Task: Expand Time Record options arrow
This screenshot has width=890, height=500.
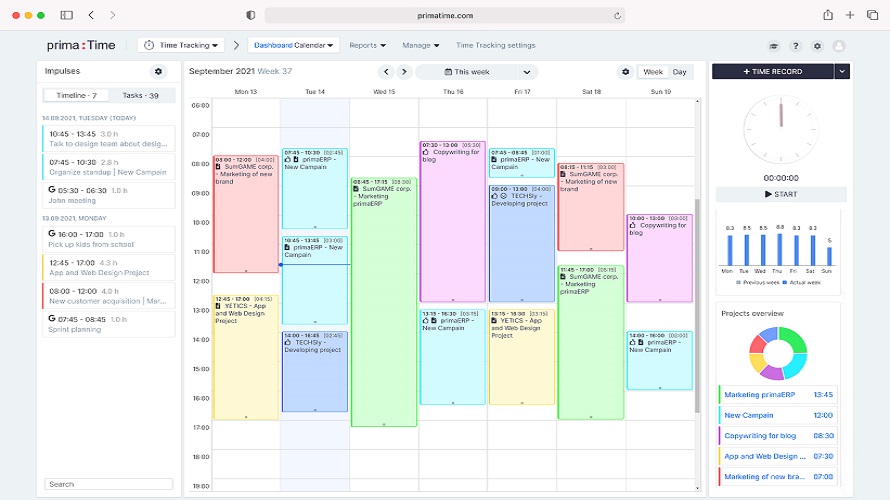Action: coord(842,72)
